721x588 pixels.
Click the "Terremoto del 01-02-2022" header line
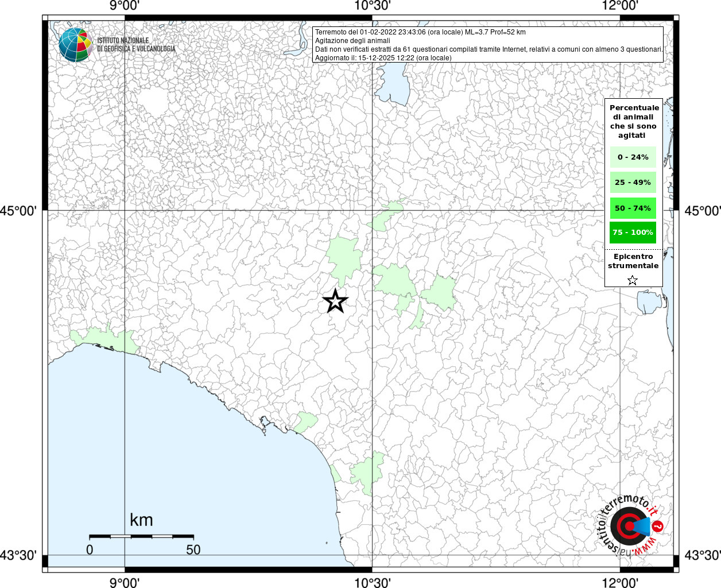click(x=420, y=32)
